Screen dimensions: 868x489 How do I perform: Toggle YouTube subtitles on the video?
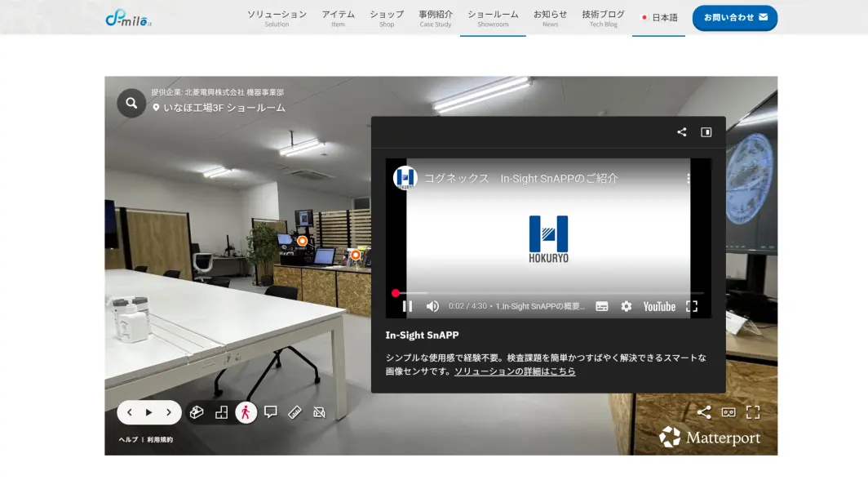(602, 306)
